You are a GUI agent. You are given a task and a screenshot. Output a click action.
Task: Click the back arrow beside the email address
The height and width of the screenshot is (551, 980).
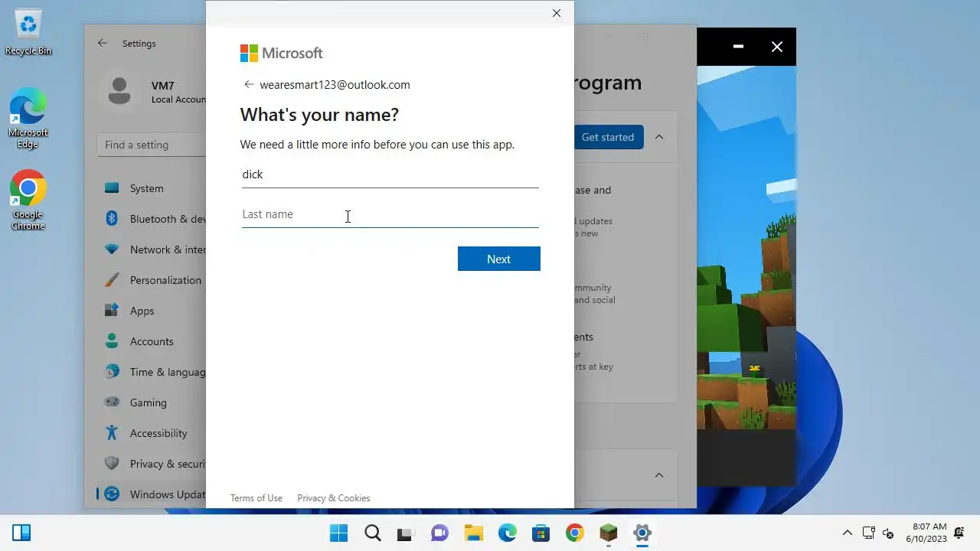(248, 85)
